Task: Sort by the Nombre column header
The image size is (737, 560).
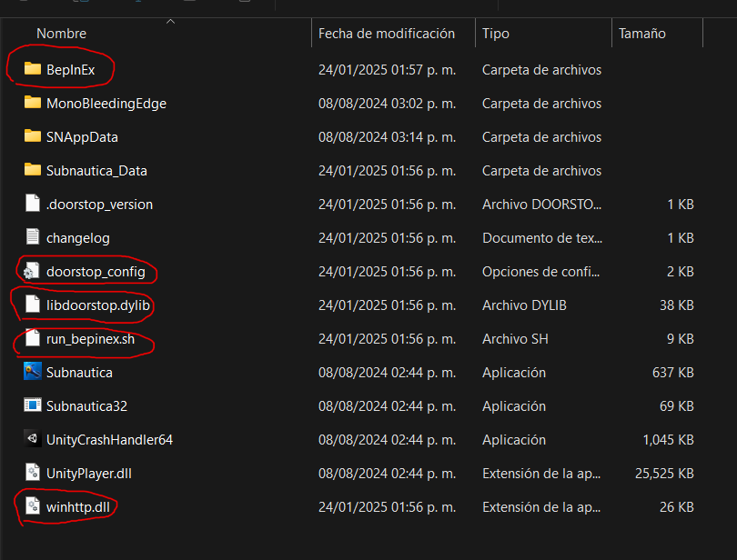Action: coord(62,34)
